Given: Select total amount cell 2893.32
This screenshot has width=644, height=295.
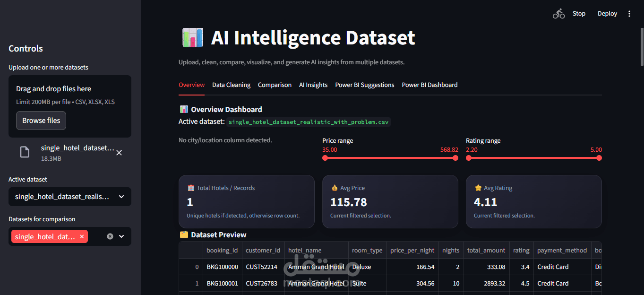Looking at the screenshot, I should [x=486, y=283].
